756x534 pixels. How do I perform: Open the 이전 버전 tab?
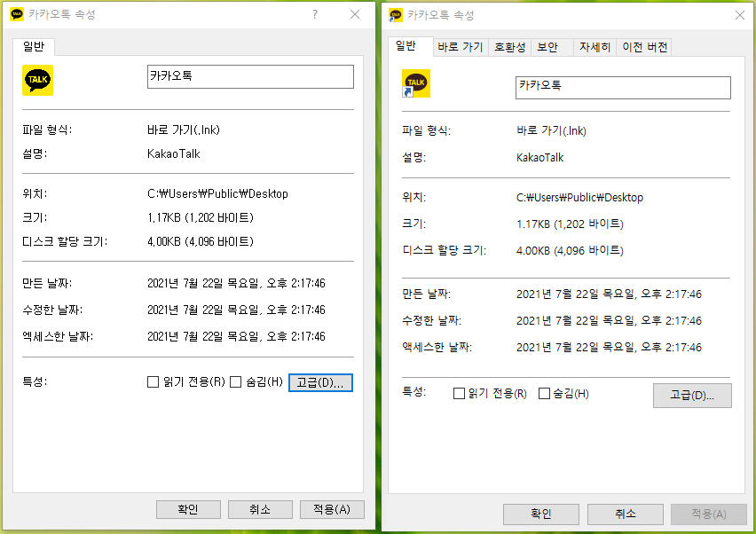coord(644,47)
